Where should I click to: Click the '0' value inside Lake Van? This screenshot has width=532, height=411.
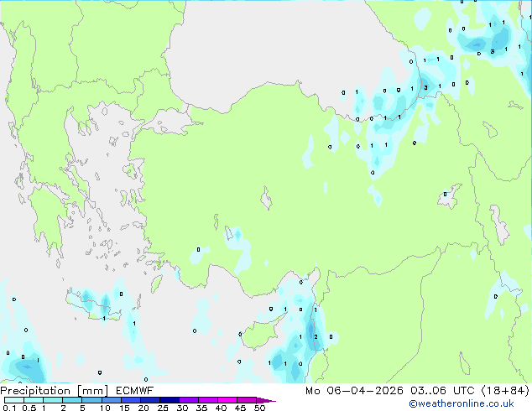click(x=445, y=195)
